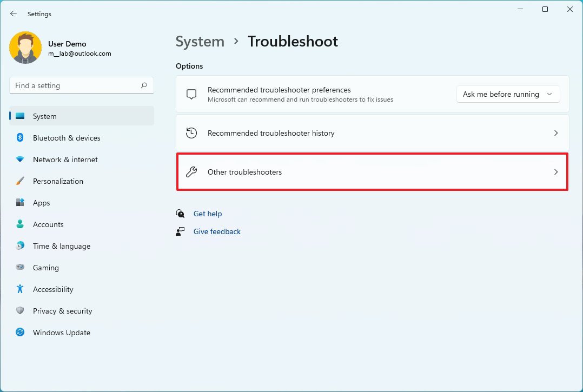Click the search magnifier icon

pyautogui.click(x=144, y=85)
